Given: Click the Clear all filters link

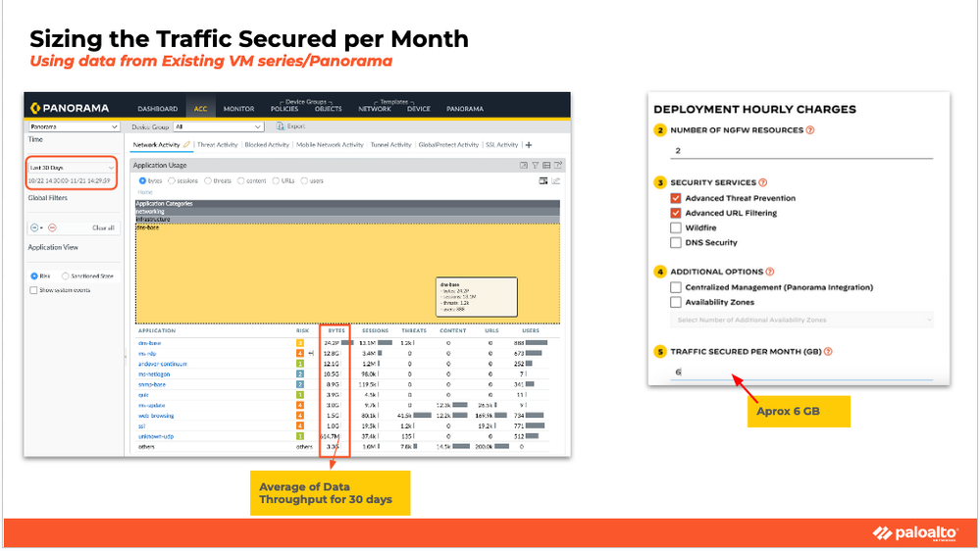Looking at the screenshot, I should [x=103, y=228].
